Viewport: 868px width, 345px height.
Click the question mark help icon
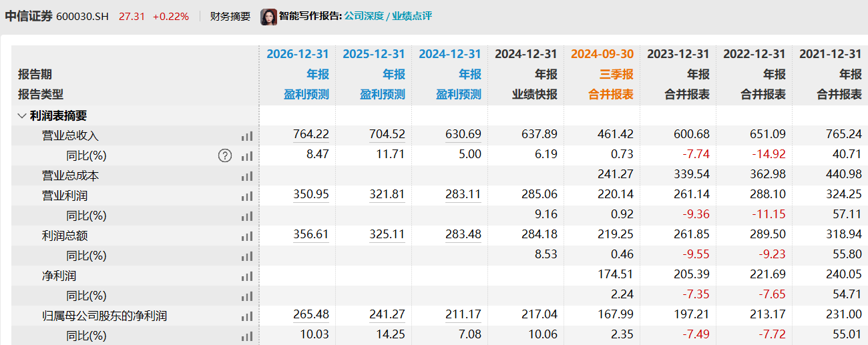[225, 155]
